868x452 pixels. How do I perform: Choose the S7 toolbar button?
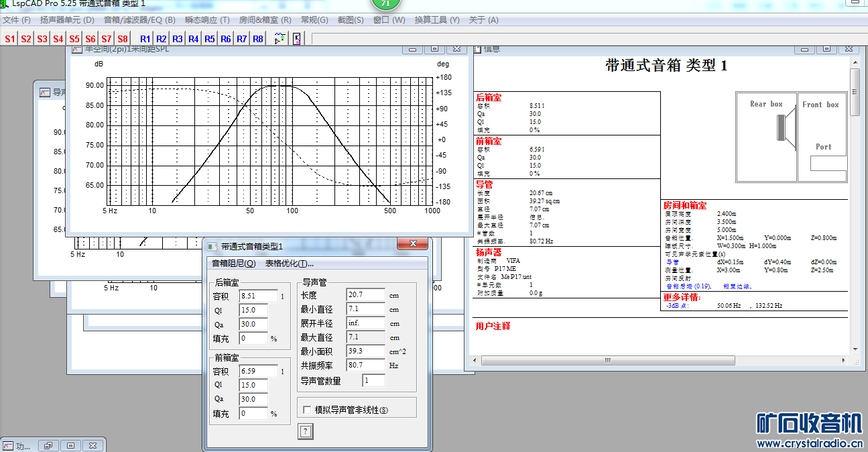[107, 39]
